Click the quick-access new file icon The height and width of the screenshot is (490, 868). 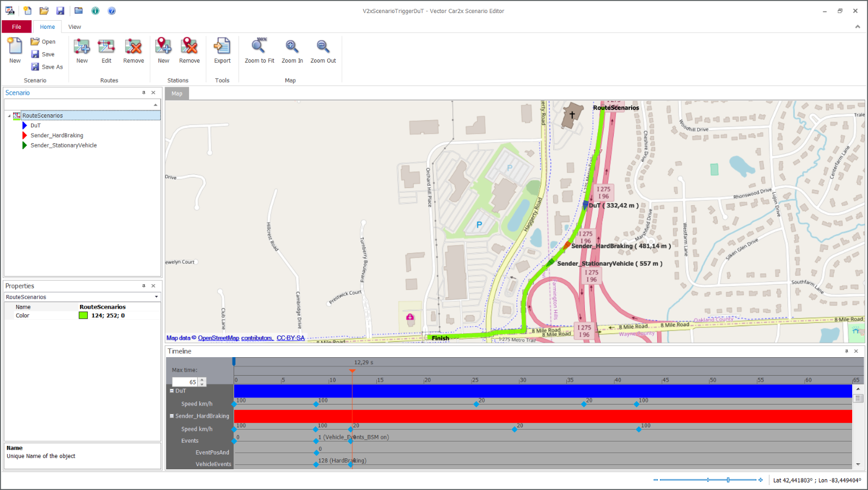[x=27, y=10]
